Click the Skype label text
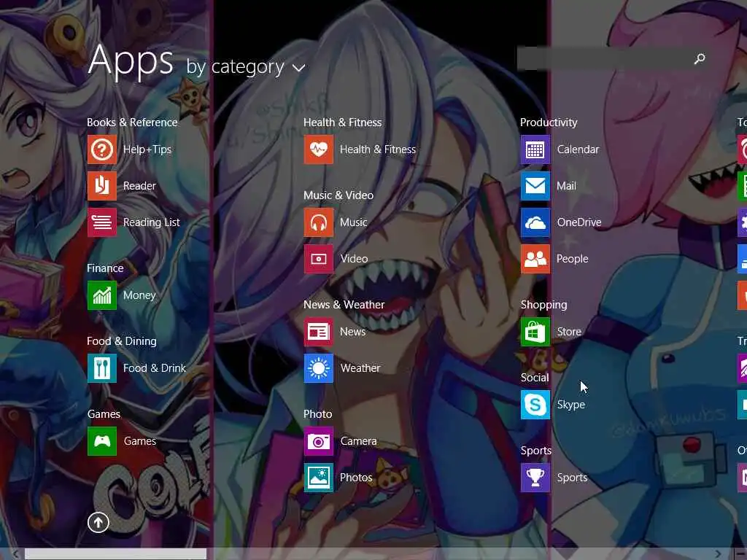 pos(570,405)
